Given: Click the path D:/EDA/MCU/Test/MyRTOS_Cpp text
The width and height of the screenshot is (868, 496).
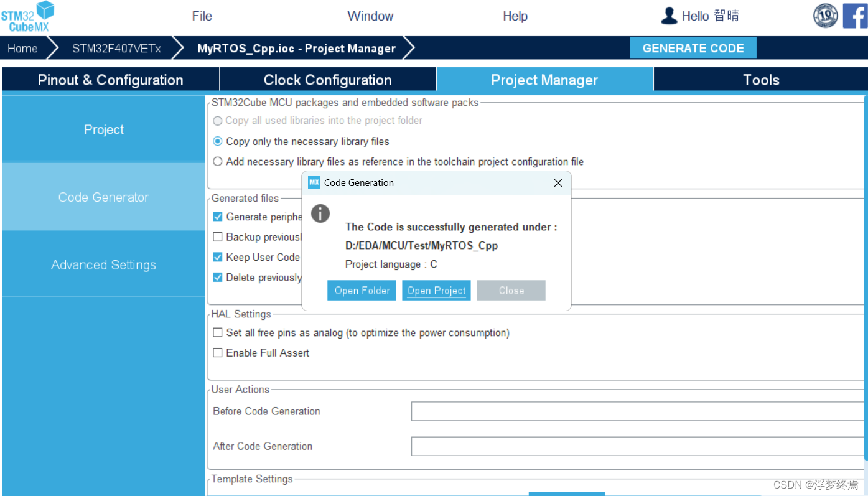Looking at the screenshot, I should pos(421,245).
